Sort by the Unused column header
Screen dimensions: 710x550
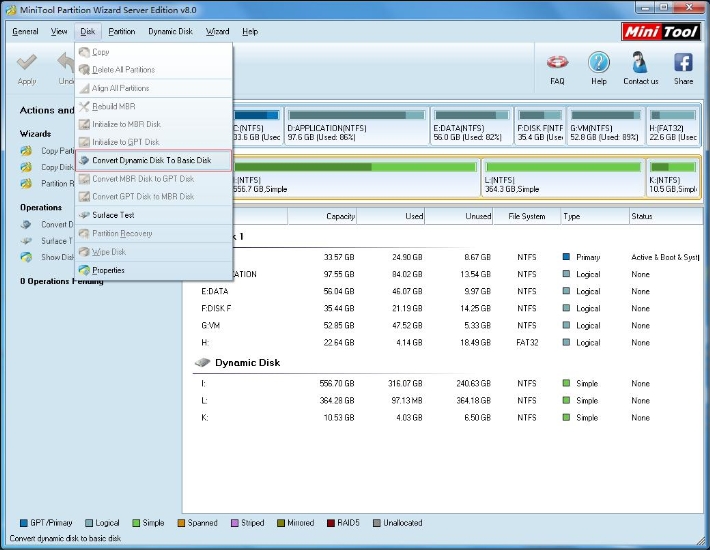point(459,216)
